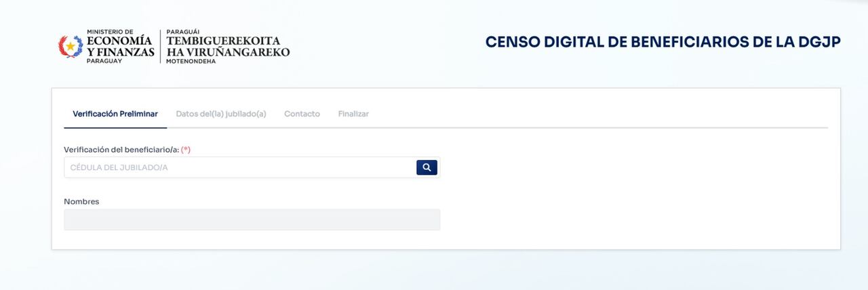Click the vertical divider between the logos
The image size is (868, 290).
click(161, 46)
